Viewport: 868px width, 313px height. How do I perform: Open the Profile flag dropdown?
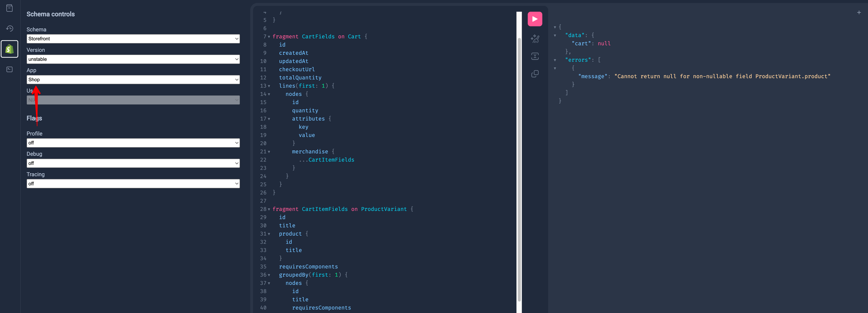click(133, 143)
